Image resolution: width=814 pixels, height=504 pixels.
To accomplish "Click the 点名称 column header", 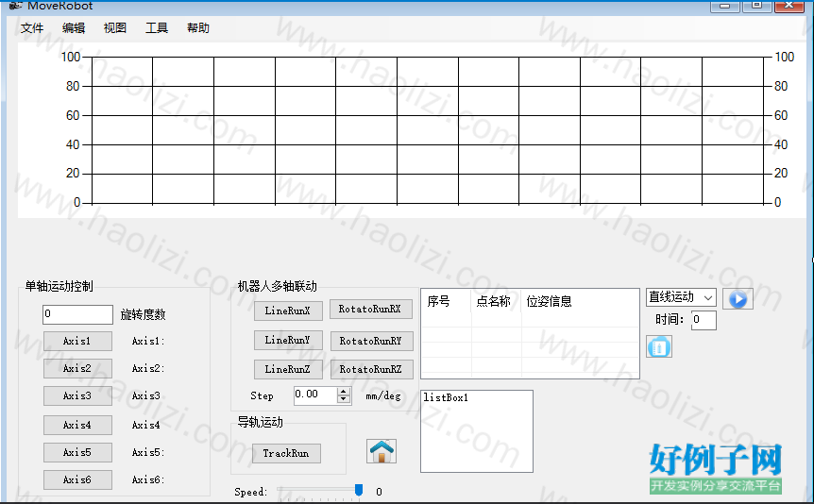I will [496, 302].
